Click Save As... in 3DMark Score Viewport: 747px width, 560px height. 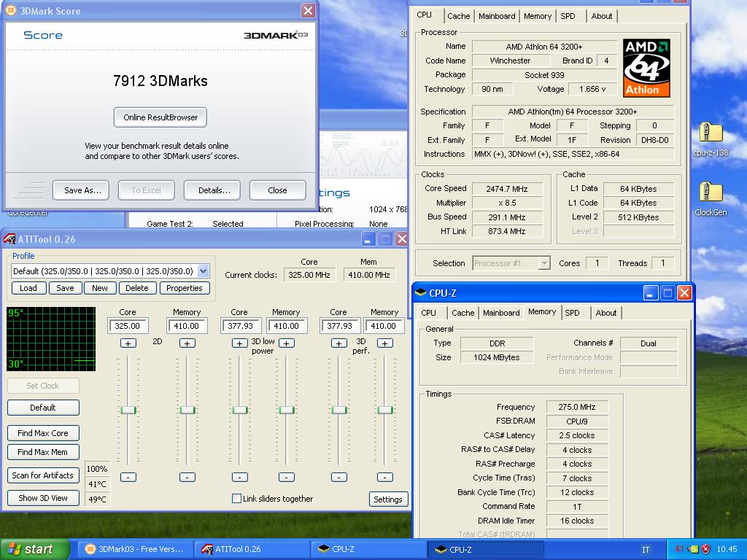pos(81,190)
